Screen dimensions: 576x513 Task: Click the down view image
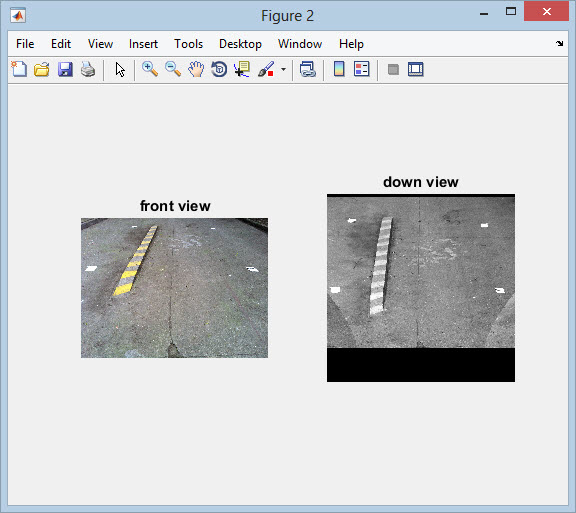point(421,288)
